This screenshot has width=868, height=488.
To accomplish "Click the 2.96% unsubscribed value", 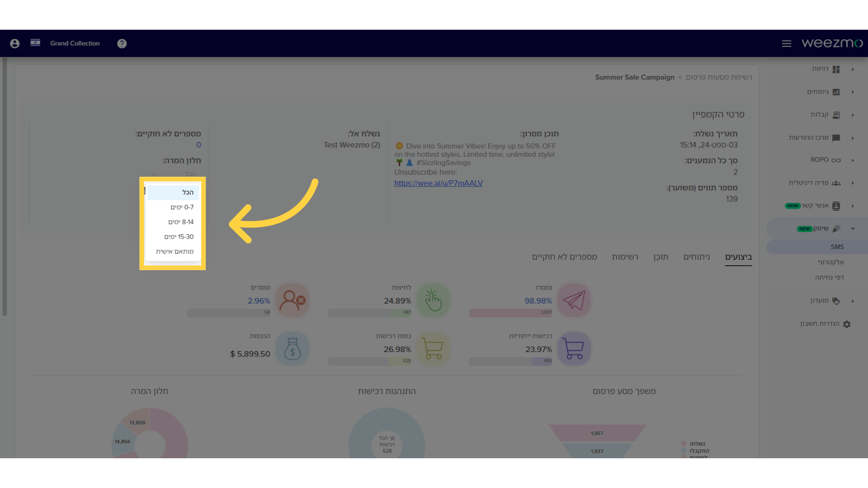I will pyautogui.click(x=259, y=301).
